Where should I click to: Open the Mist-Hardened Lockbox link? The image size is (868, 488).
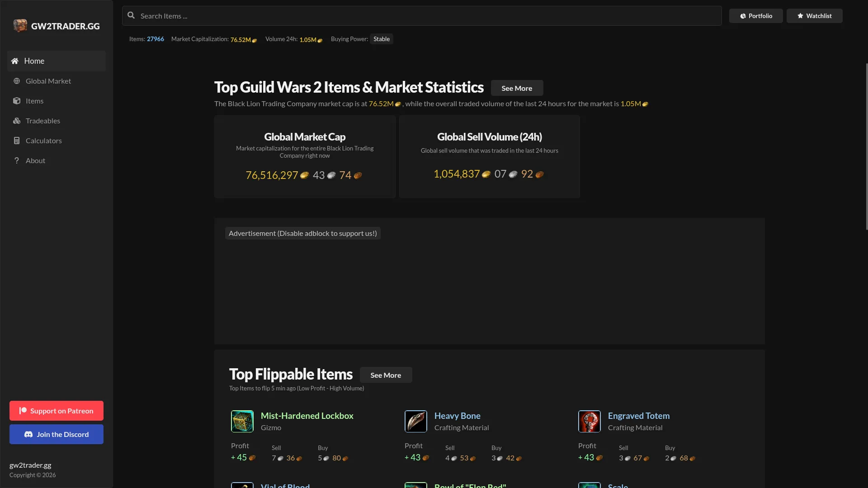coord(307,416)
